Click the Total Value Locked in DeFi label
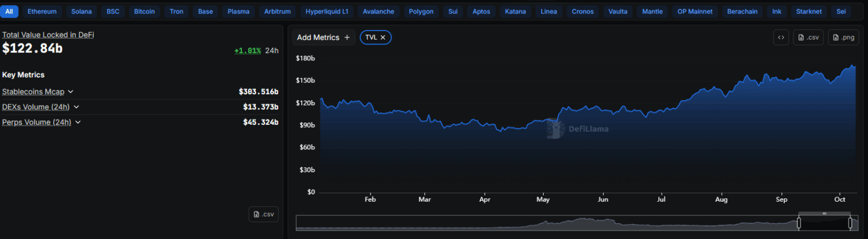Viewport: 868px width, 239px height. [x=48, y=34]
